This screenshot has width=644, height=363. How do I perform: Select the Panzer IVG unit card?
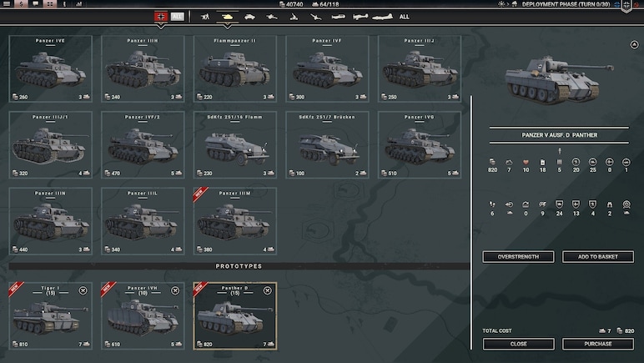coord(420,145)
